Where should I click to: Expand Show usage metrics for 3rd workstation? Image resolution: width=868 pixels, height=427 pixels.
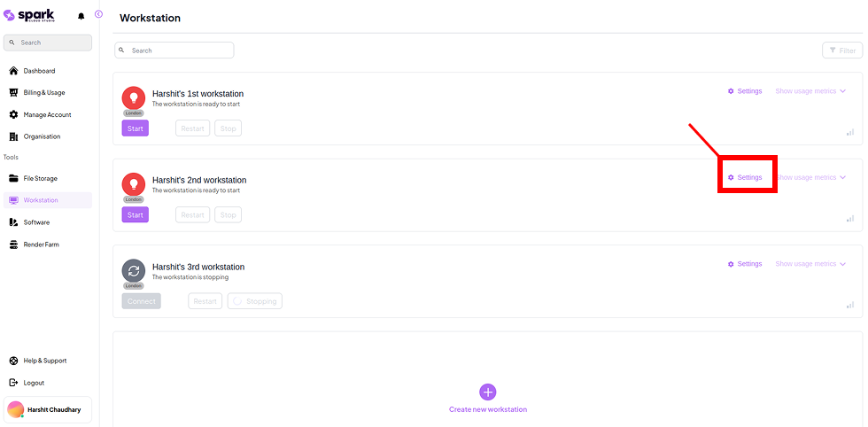pos(810,264)
